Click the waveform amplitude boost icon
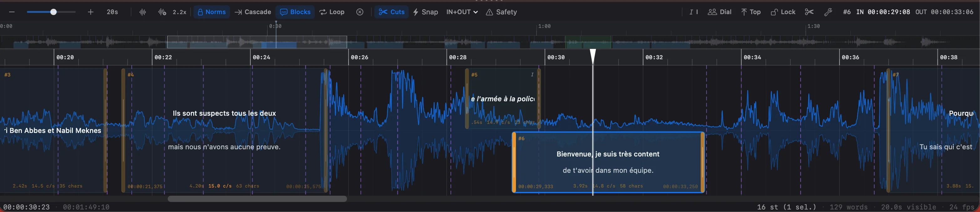Image resolution: width=980 pixels, height=212 pixels. click(x=162, y=12)
